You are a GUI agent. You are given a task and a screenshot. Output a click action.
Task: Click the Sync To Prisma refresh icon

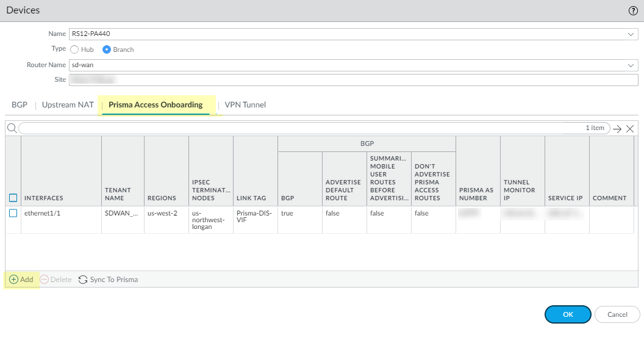83,280
